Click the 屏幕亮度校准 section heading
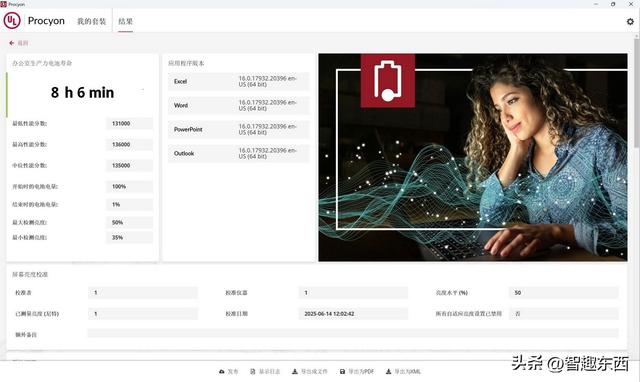The image size is (640, 382). (30, 275)
